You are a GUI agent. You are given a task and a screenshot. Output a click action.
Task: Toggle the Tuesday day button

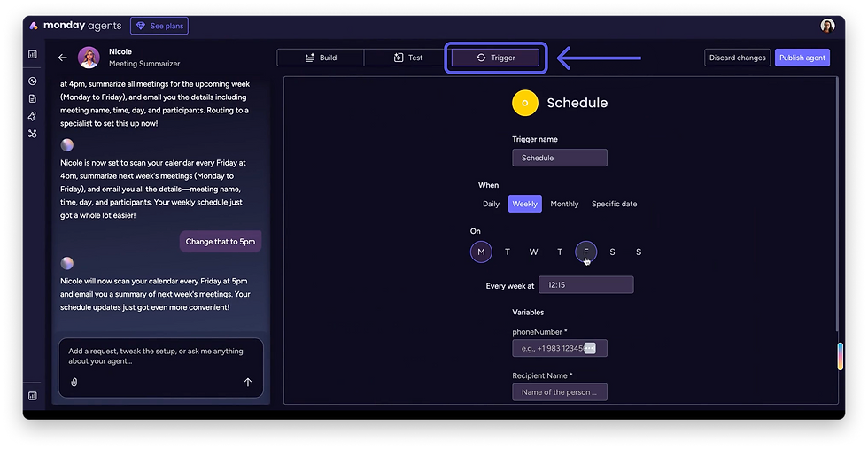pos(507,252)
